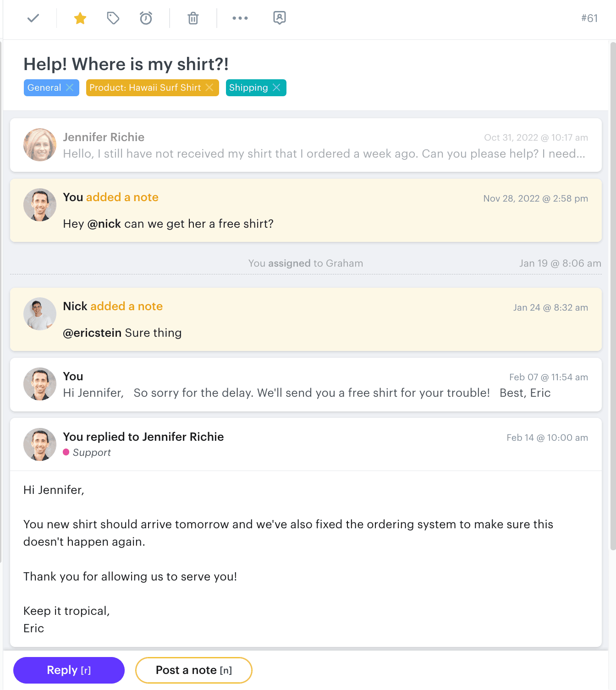Click the Reply button
The width and height of the screenshot is (616, 690).
click(69, 670)
